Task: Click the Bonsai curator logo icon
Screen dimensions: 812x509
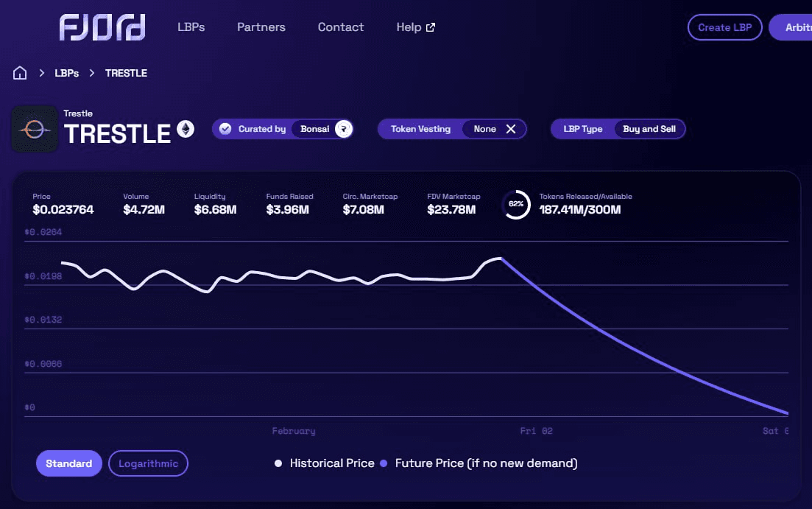Action: [x=343, y=129]
